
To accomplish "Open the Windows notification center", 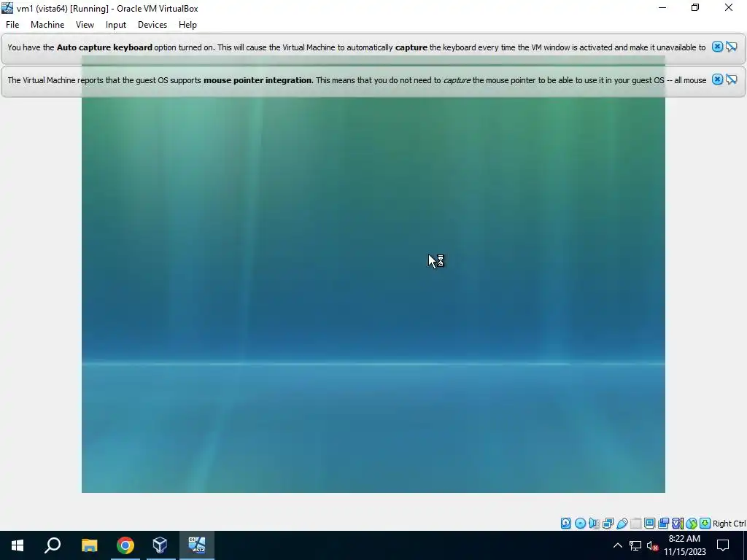I will point(723,545).
